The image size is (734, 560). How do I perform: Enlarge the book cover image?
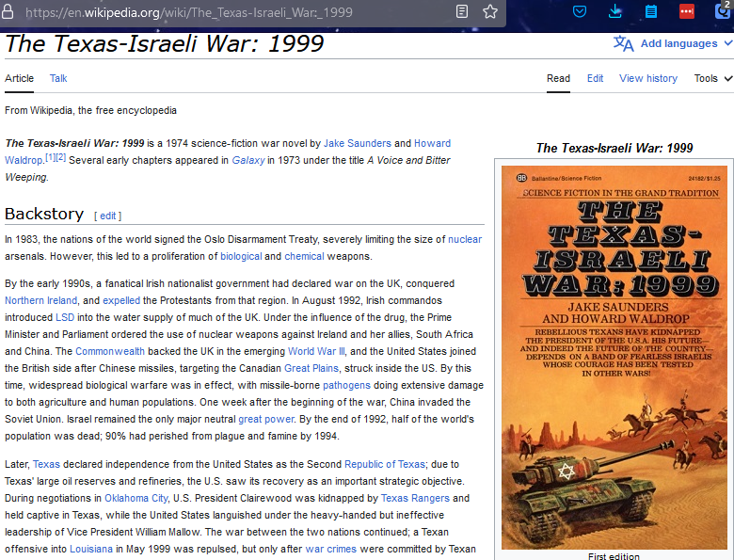[614, 358]
